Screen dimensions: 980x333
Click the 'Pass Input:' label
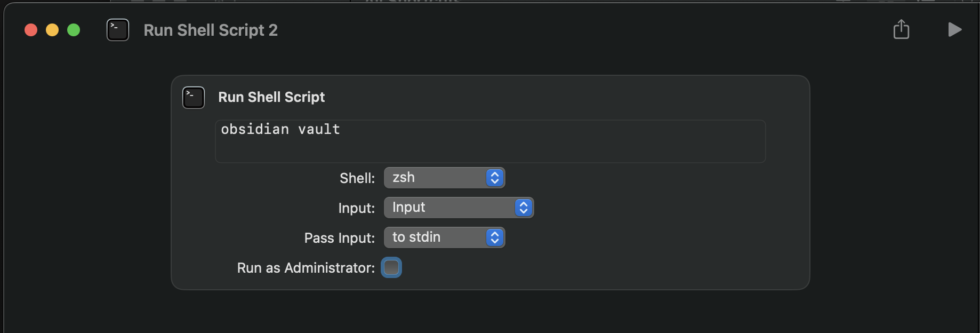[339, 238]
